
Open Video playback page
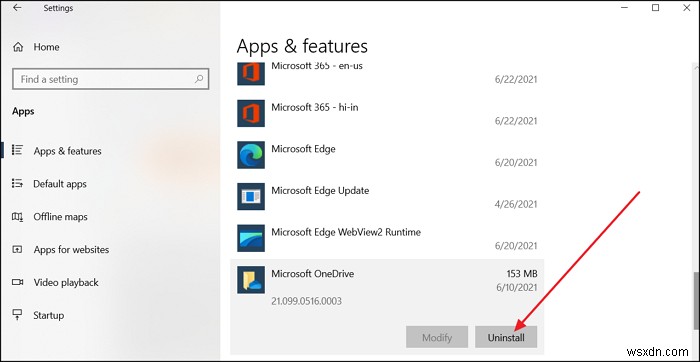click(x=66, y=283)
